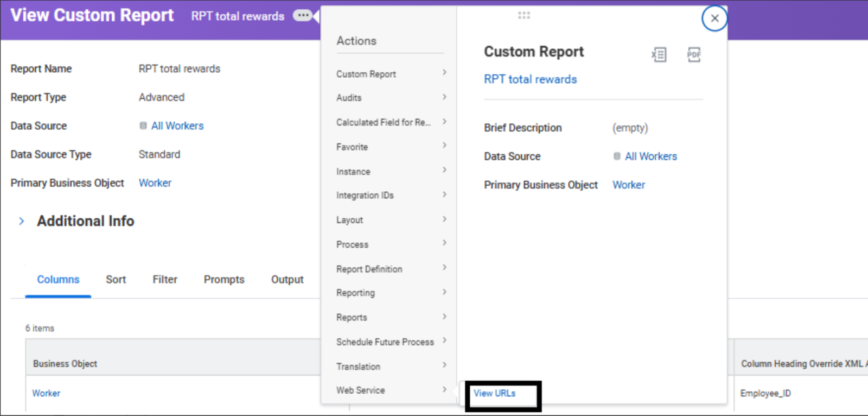Click the Standard data source type value
The height and width of the screenshot is (416, 868).
(159, 154)
